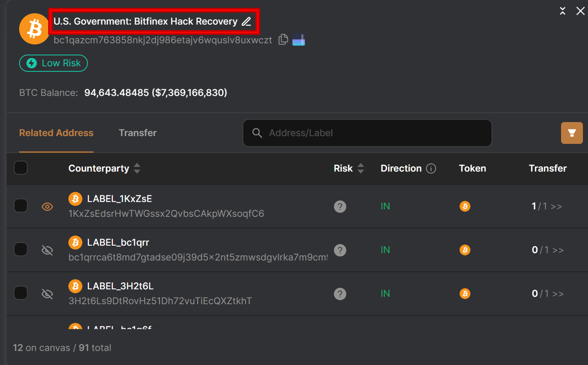
Task: Click the BTC token icon in LABEL_1KxZsE row
Action: (465, 206)
